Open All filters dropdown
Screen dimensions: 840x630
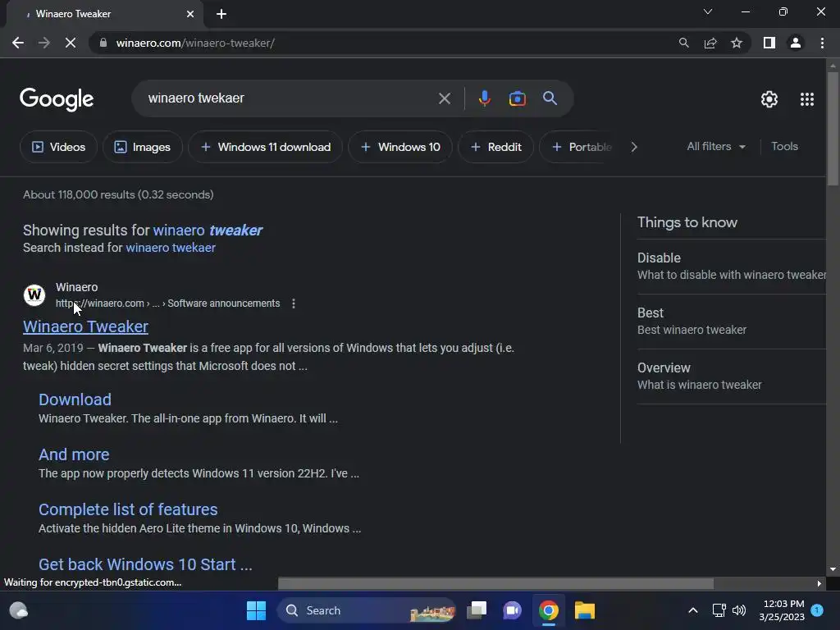pyautogui.click(x=715, y=146)
